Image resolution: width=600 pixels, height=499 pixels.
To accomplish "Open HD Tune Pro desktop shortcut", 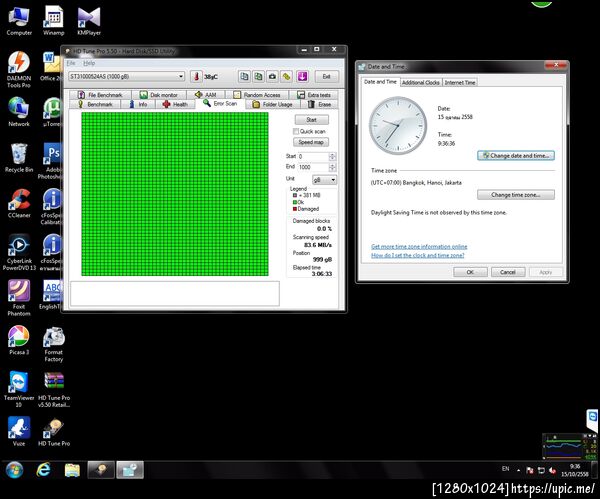I will click(x=54, y=432).
